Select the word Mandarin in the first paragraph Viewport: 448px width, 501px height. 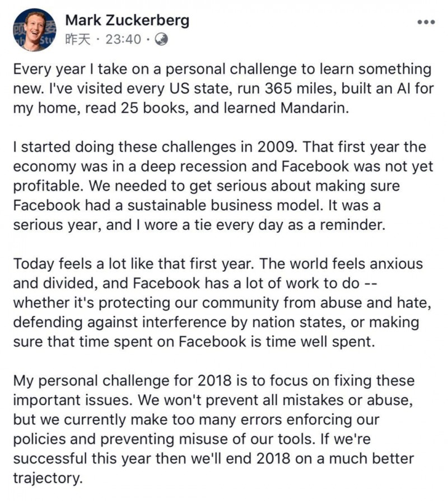pos(315,108)
